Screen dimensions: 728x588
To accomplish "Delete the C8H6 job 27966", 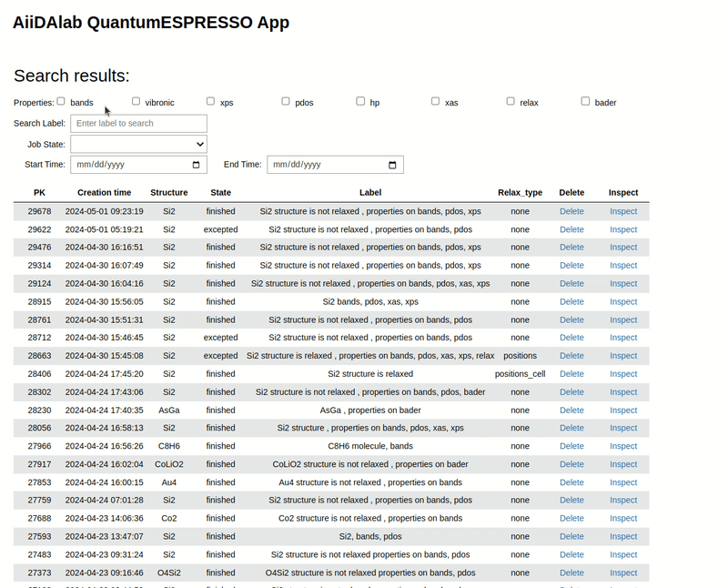I will [571, 446].
